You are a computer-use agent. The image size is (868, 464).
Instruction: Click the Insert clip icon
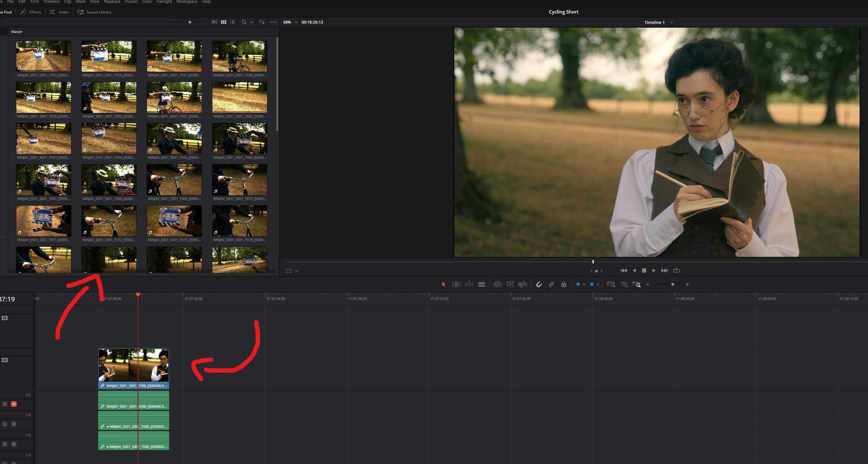click(497, 284)
